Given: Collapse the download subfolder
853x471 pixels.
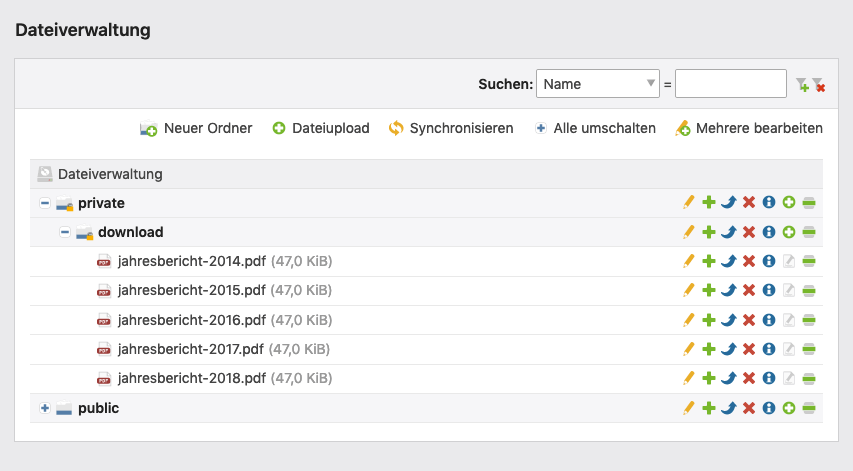Looking at the screenshot, I should [x=65, y=232].
